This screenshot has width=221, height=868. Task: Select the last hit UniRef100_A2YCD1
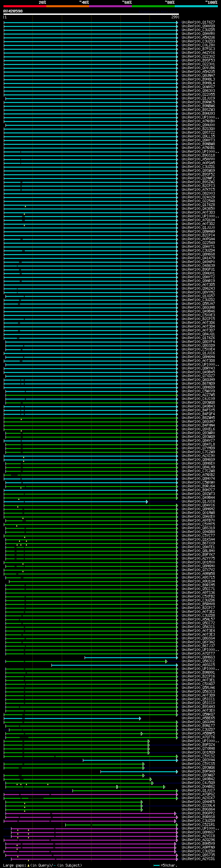coord(198,859)
